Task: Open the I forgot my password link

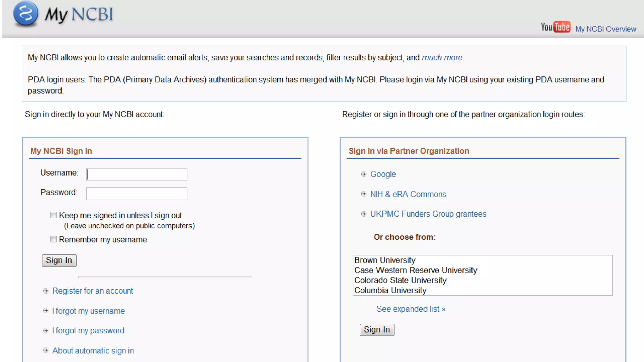Action: pos(88,331)
